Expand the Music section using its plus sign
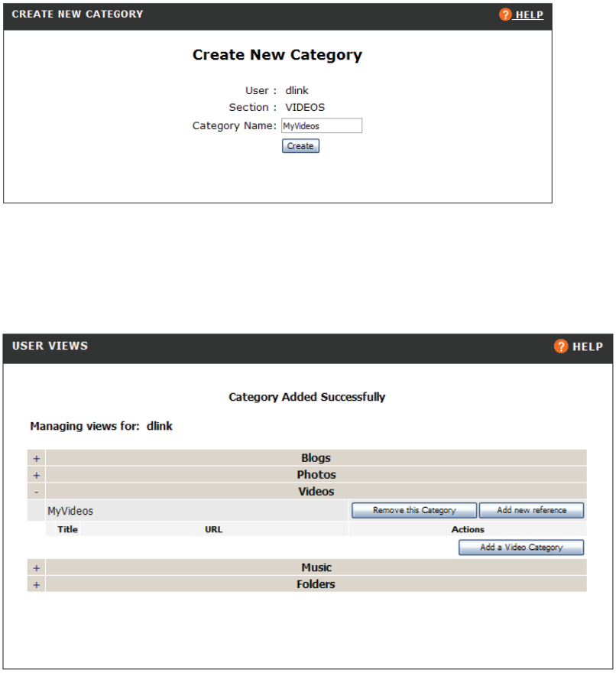The image size is (616, 673). tap(36, 567)
